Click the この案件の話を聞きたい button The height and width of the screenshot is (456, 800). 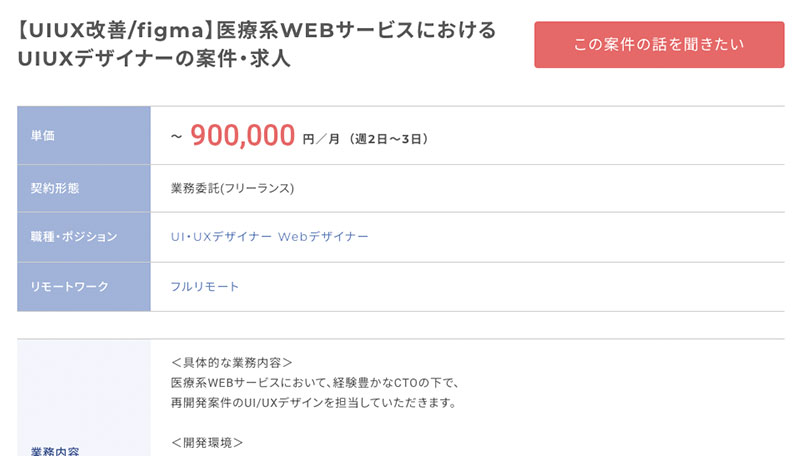(659, 45)
